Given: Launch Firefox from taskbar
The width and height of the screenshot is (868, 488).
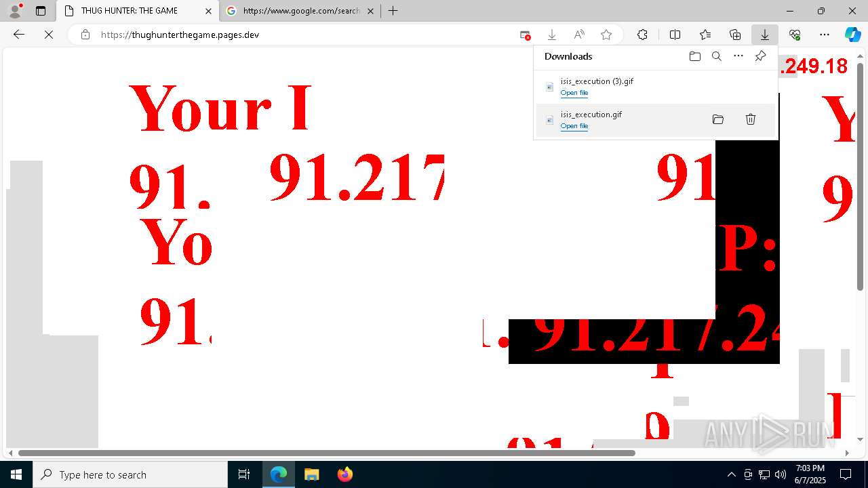Looking at the screenshot, I should click(x=344, y=474).
